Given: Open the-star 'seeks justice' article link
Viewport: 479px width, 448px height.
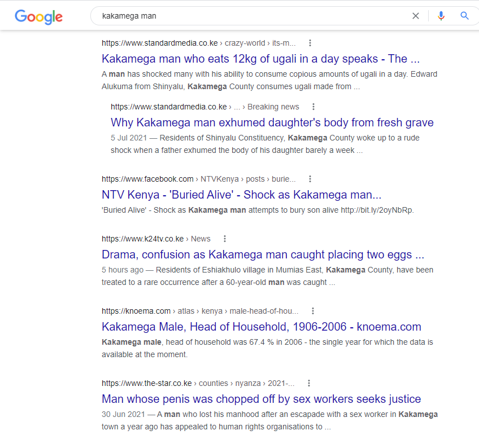Looking at the screenshot, I should click(261, 399).
